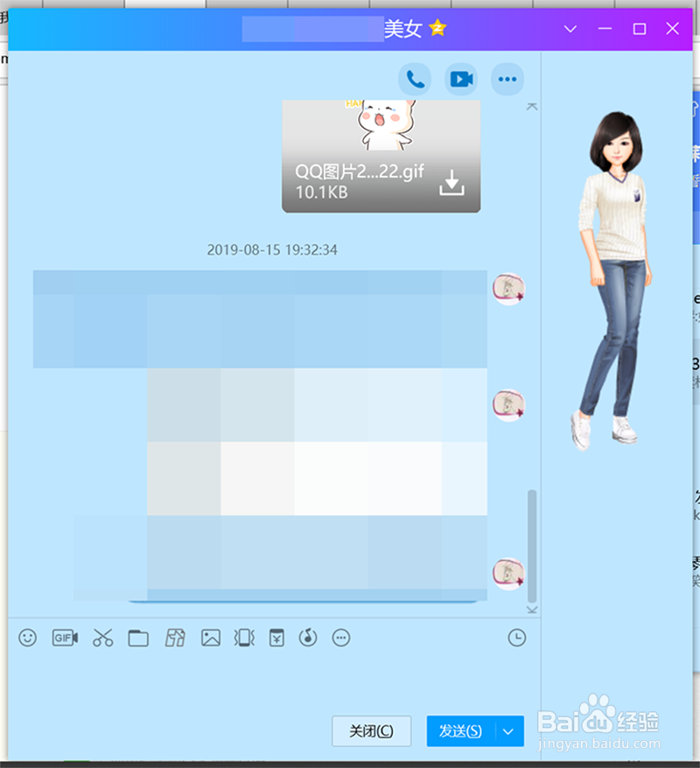The height and width of the screenshot is (768, 700).
Task: Open the emoji picker
Action: (27, 638)
